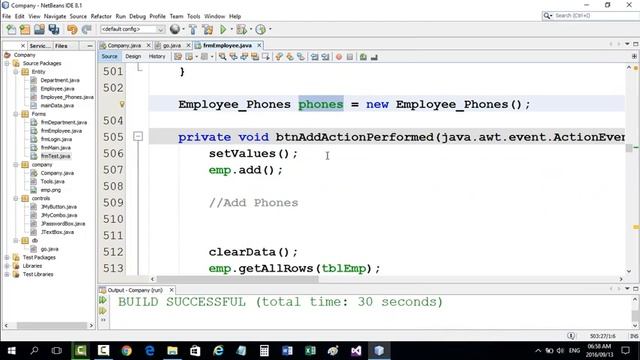640x360 pixels.
Task: Select JPasswordBox.java in project tree
Action: [x=63, y=224]
